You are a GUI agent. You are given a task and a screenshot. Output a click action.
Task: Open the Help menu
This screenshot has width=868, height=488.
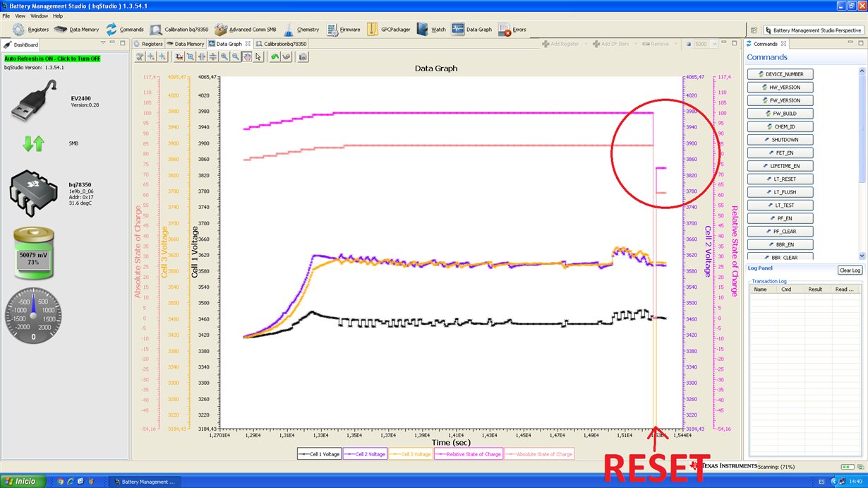click(x=58, y=16)
